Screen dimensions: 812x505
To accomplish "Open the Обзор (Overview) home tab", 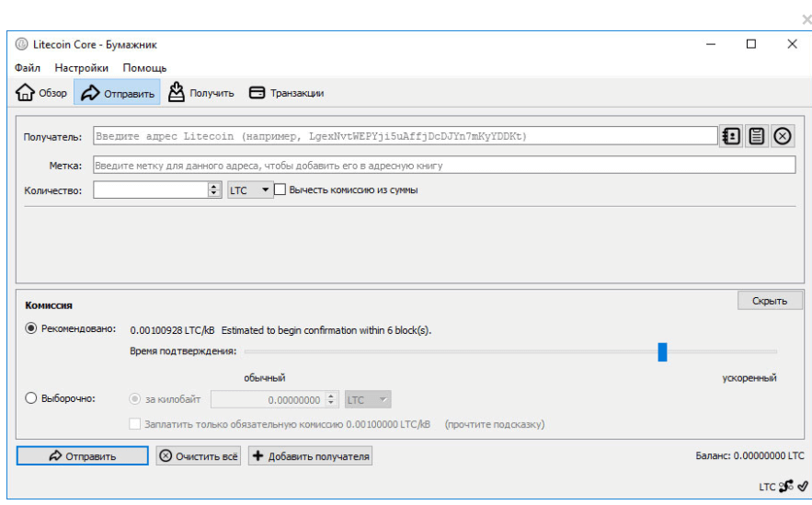I will coord(41,93).
